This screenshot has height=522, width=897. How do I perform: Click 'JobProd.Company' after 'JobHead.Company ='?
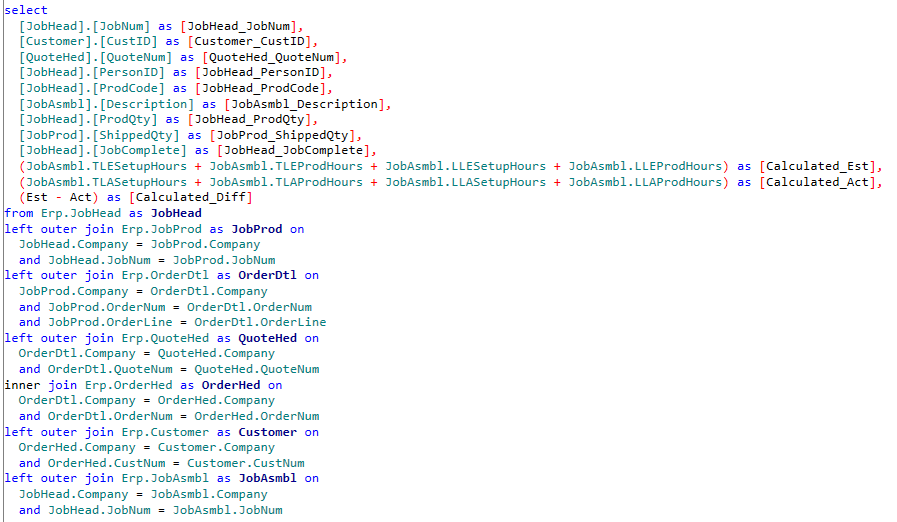(x=205, y=244)
